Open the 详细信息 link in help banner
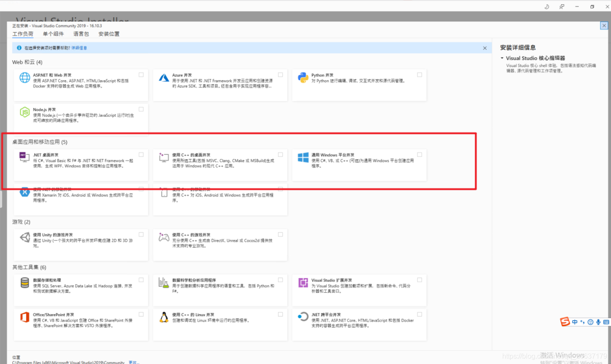The width and height of the screenshot is (611, 364). click(79, 48)
